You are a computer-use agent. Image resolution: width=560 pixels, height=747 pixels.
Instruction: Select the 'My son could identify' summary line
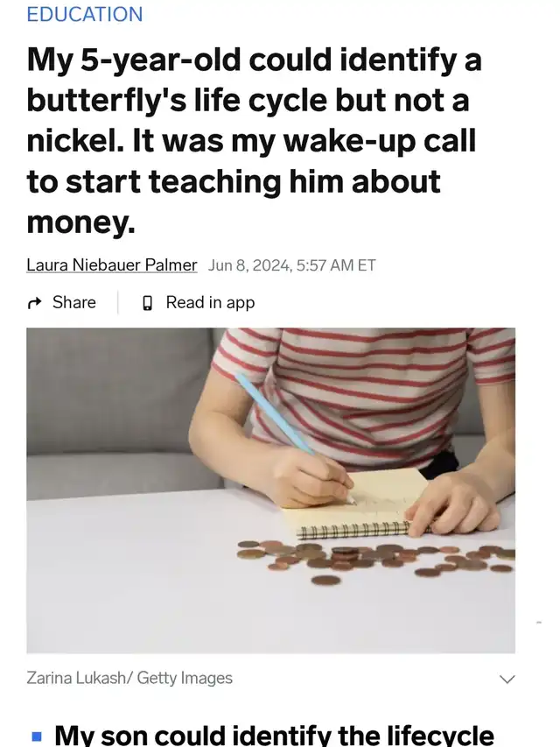pos(274,735)
